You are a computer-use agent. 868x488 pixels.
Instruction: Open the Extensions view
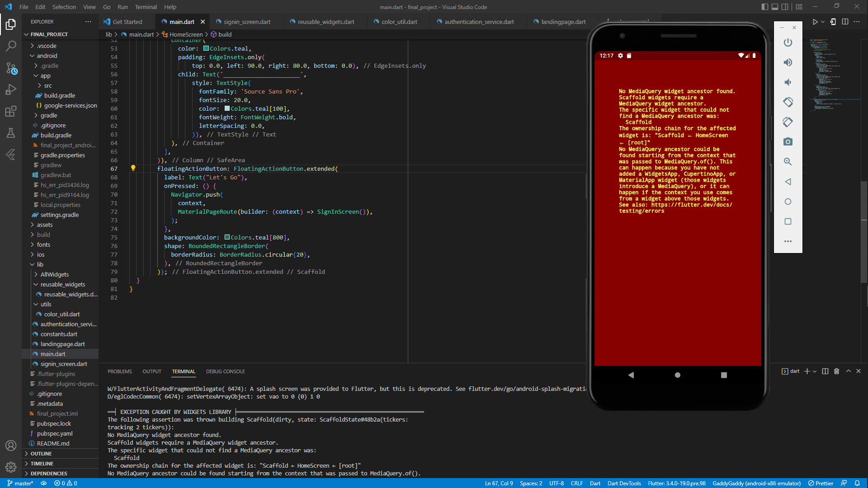pyautogui.click(x=11, y=111)
